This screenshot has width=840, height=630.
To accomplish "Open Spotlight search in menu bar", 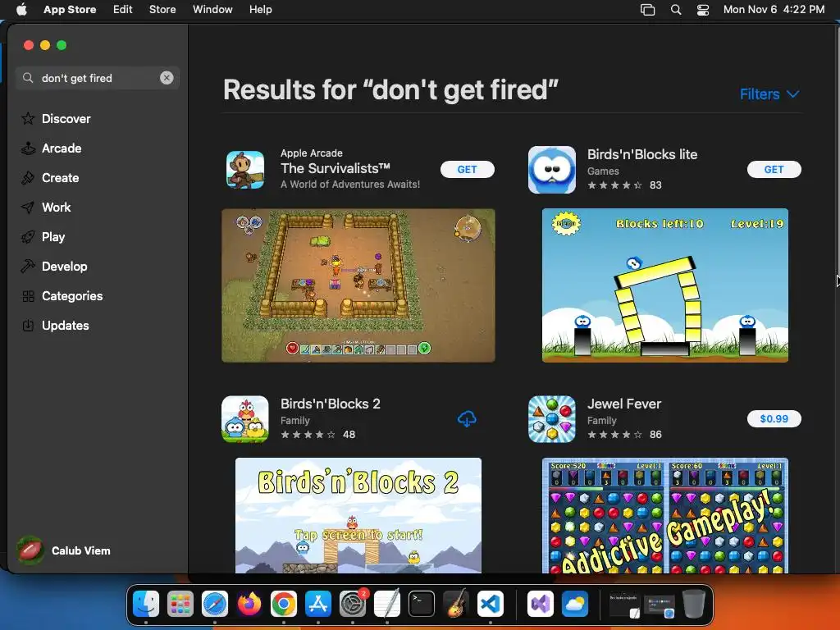I will tap(676, 9).
